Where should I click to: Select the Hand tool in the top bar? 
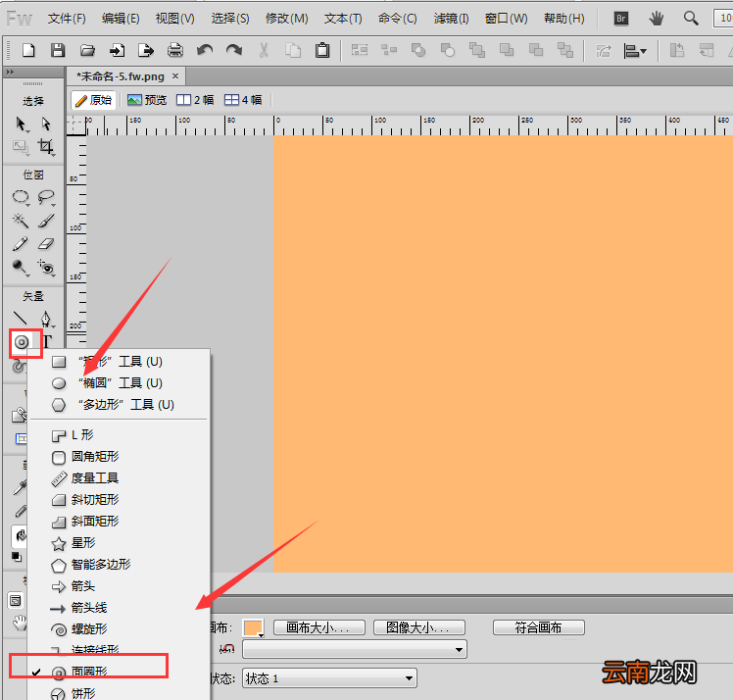pyautogui.click(x=657, y=19)
